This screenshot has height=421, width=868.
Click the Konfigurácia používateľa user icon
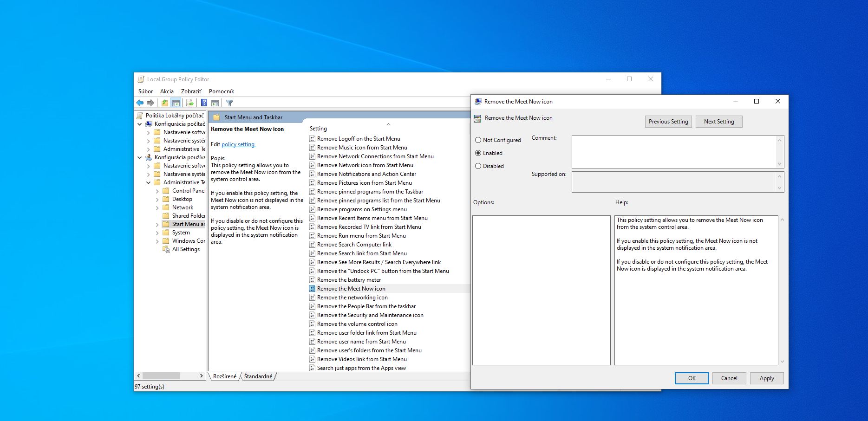pos(149,157)
